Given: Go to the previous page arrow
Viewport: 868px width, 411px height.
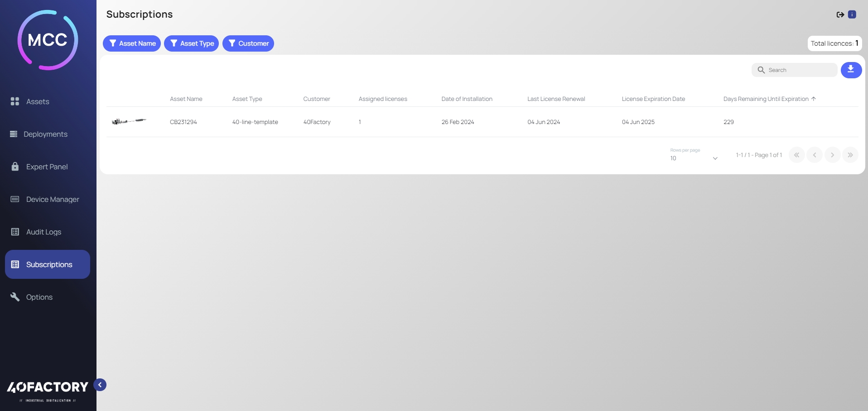Looking at the screenshot, I should coord(814,155).
